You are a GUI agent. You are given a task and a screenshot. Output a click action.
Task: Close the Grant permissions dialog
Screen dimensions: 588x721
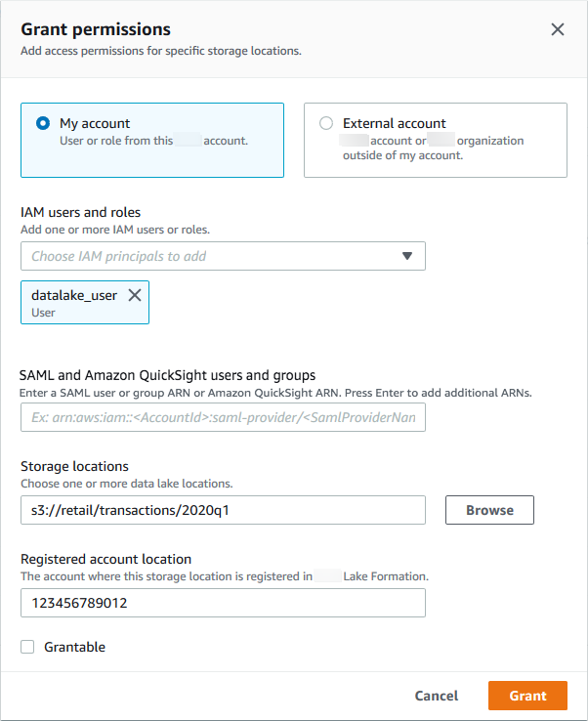(x=558, y=29)
